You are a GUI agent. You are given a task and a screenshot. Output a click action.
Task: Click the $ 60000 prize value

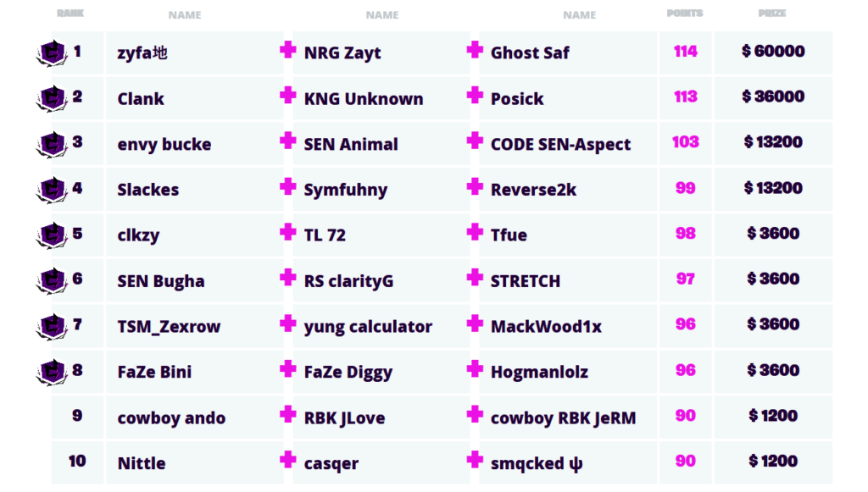tap(773, 52)
